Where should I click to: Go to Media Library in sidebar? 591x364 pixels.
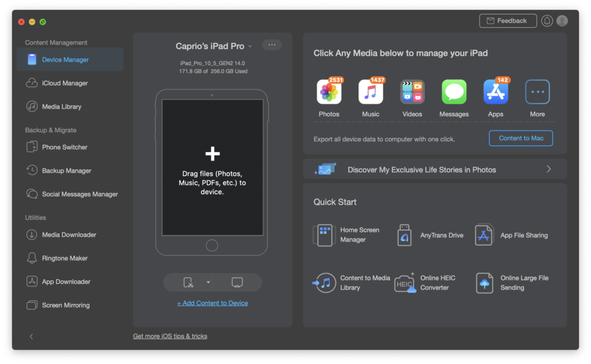tap(70, 107)
